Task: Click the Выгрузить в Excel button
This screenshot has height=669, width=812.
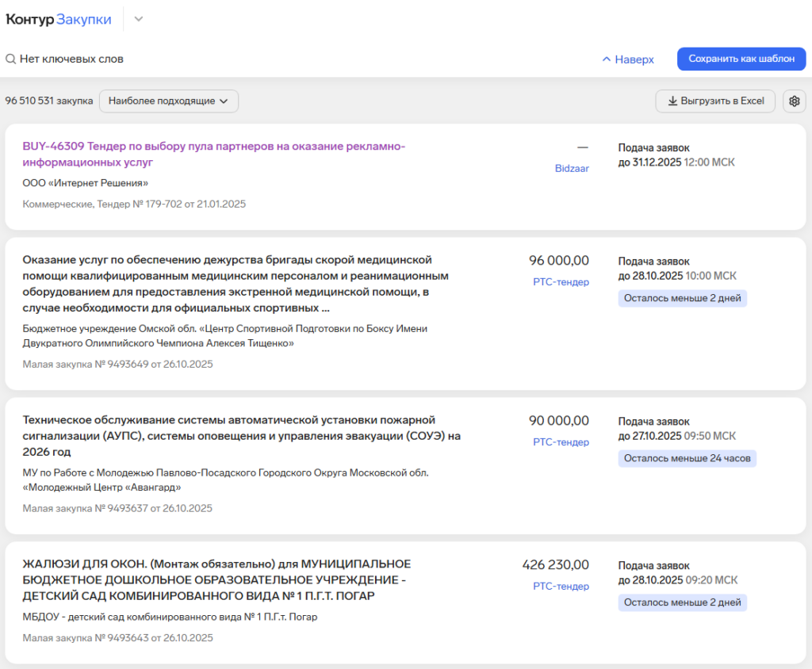Action: (714, 101)
